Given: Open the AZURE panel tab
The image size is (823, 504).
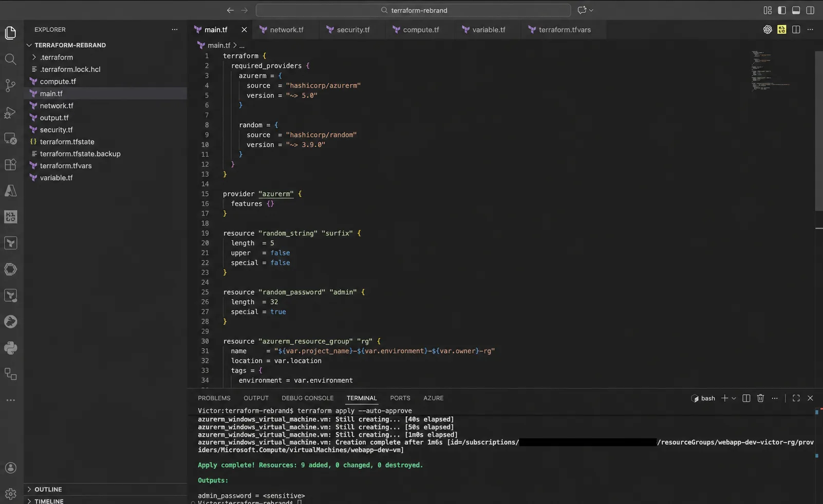Looking at the screenshot, I should [x=434, y=398].
